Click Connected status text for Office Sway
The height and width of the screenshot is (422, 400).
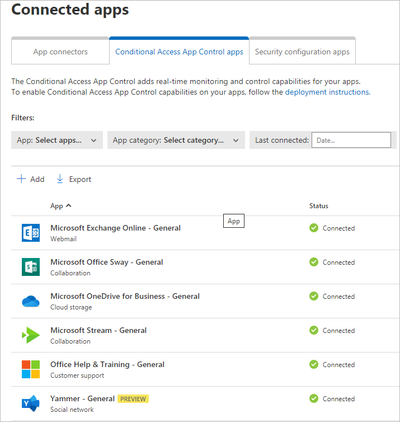pos(339,262)
